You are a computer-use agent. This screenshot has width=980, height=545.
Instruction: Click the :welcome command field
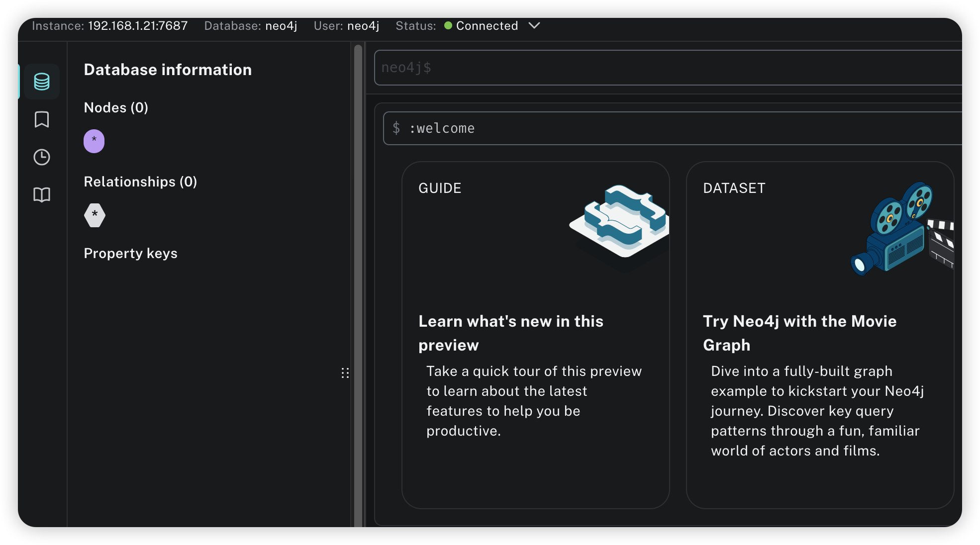click(672, 128)
